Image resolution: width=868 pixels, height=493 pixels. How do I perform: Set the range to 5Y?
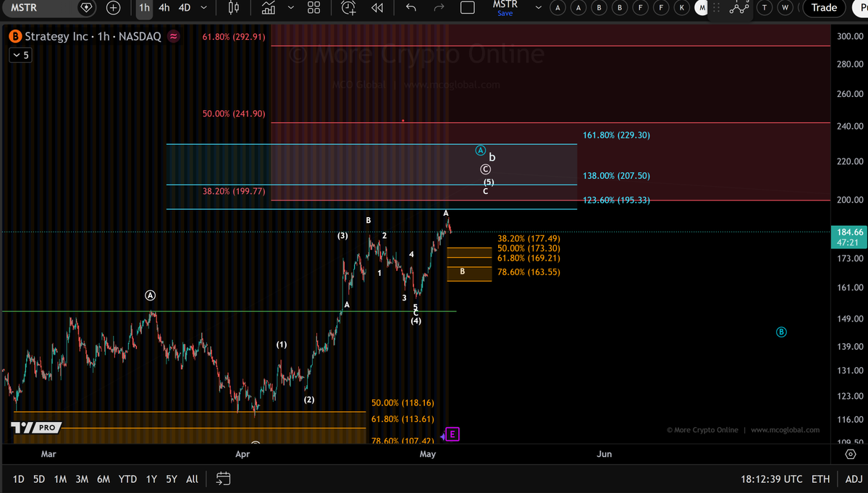click(x=172, y=479)
